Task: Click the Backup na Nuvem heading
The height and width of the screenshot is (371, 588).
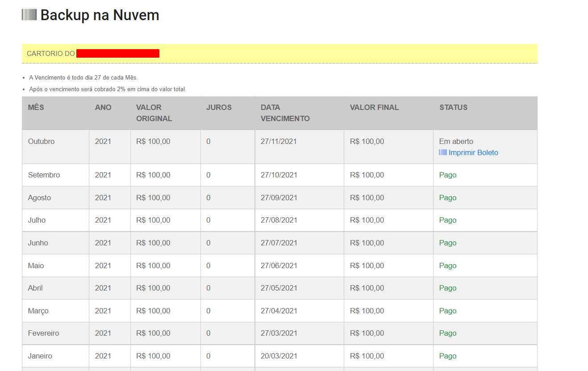Action: [x=100, y=15]
